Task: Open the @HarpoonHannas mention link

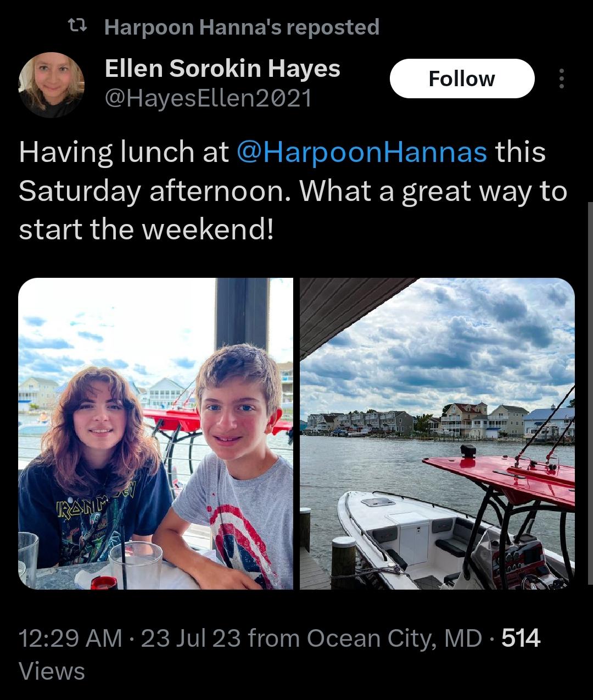Action: tap(362, 152)
